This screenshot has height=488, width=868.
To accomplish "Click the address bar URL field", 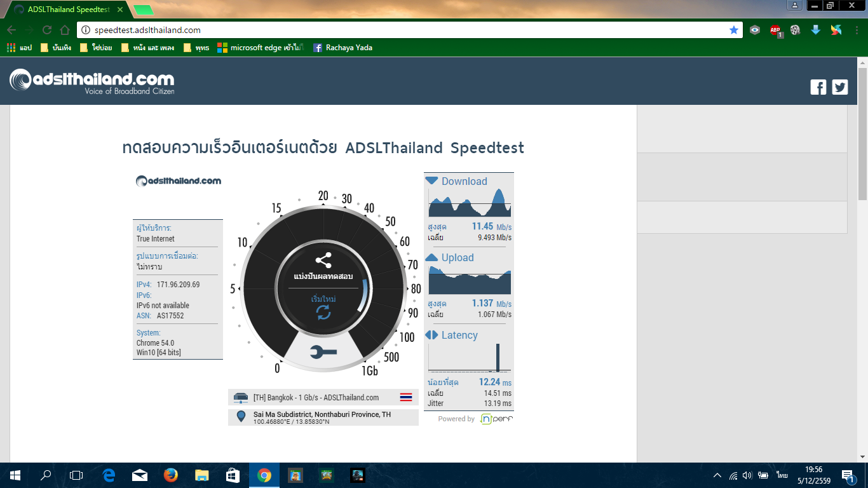I will [x=410, y=30].
